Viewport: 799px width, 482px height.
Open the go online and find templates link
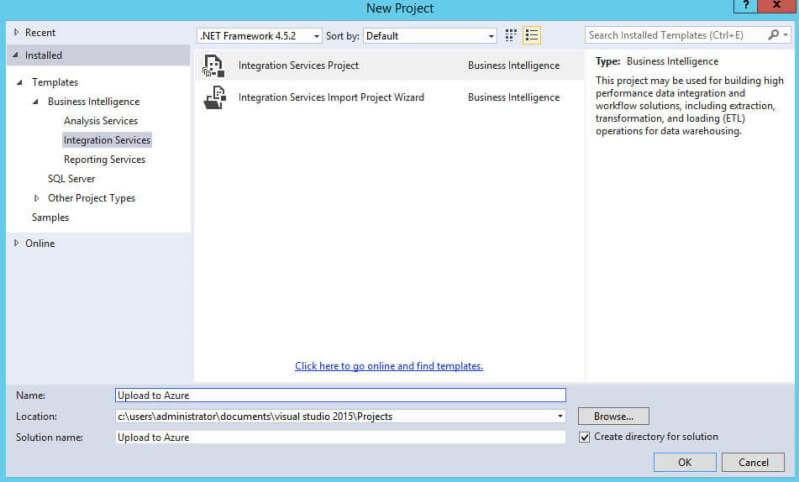click(x=389, y=366)
